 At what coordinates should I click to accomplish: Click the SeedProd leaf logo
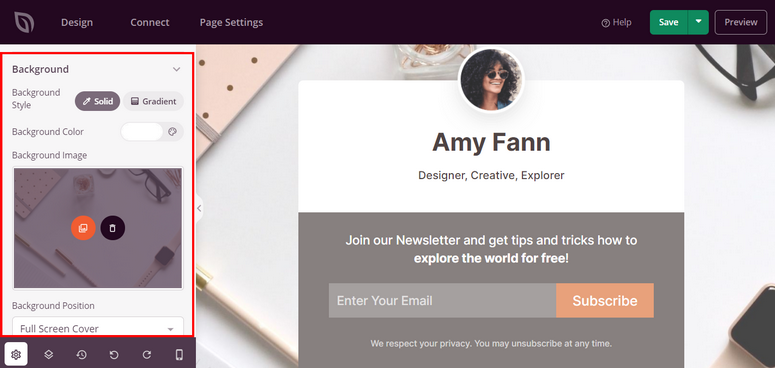click(23, 22)
